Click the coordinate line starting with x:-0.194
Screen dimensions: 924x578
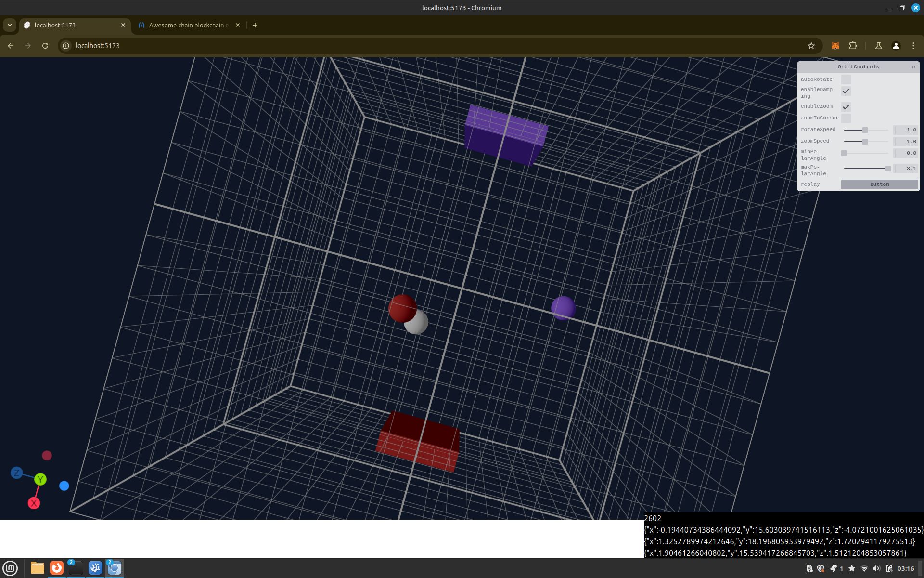(783, 530)
